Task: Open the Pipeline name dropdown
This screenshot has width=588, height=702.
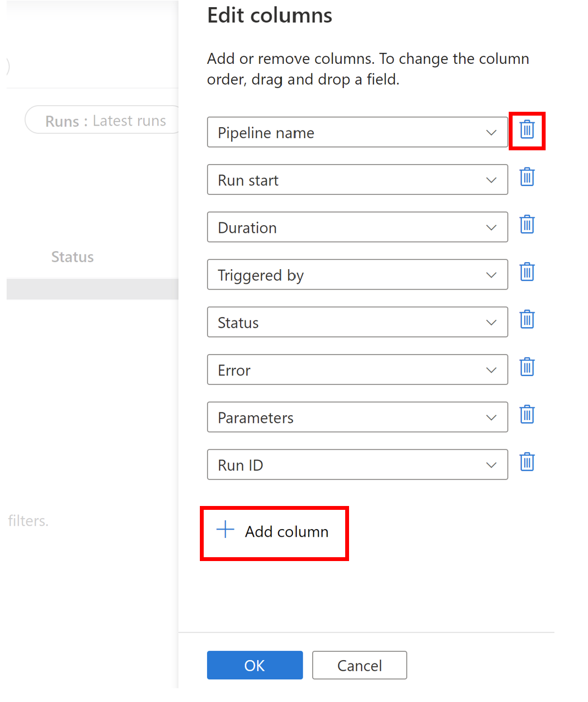Action: coord(491,133)
